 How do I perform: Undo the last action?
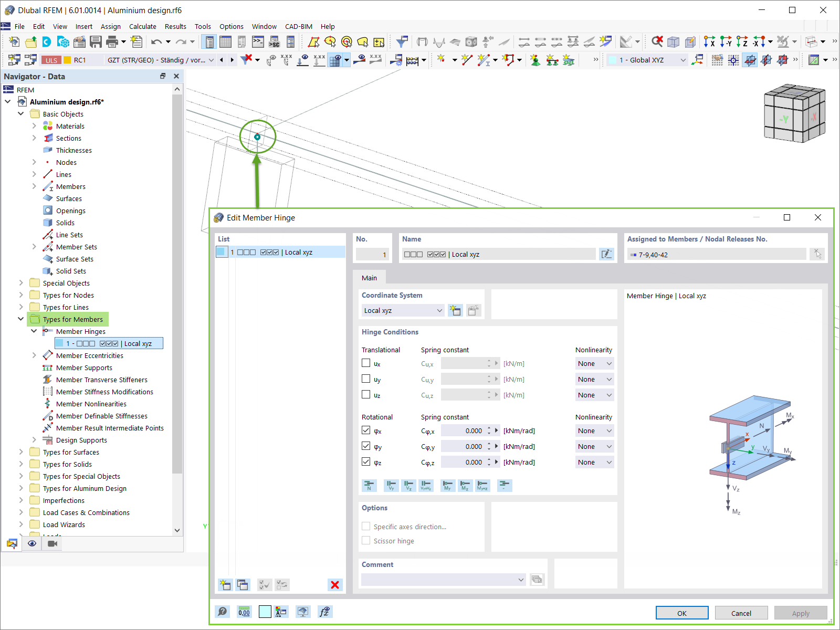pyautogui.click(x=156, y=41)
